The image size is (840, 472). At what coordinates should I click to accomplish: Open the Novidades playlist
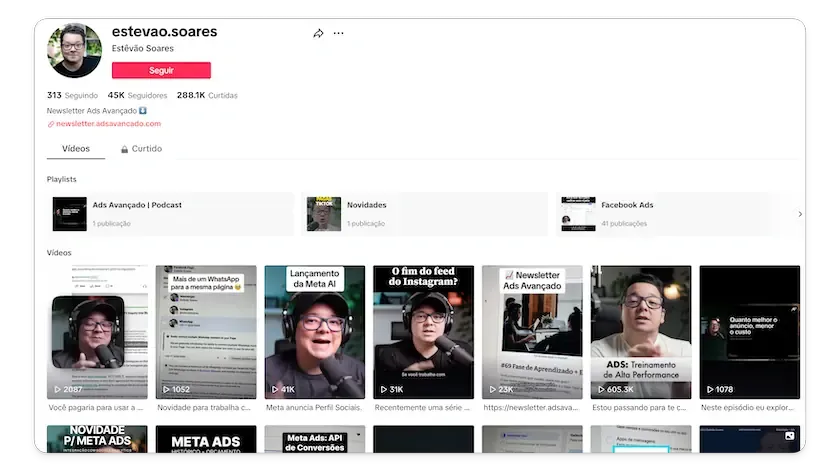pos(424,214)
